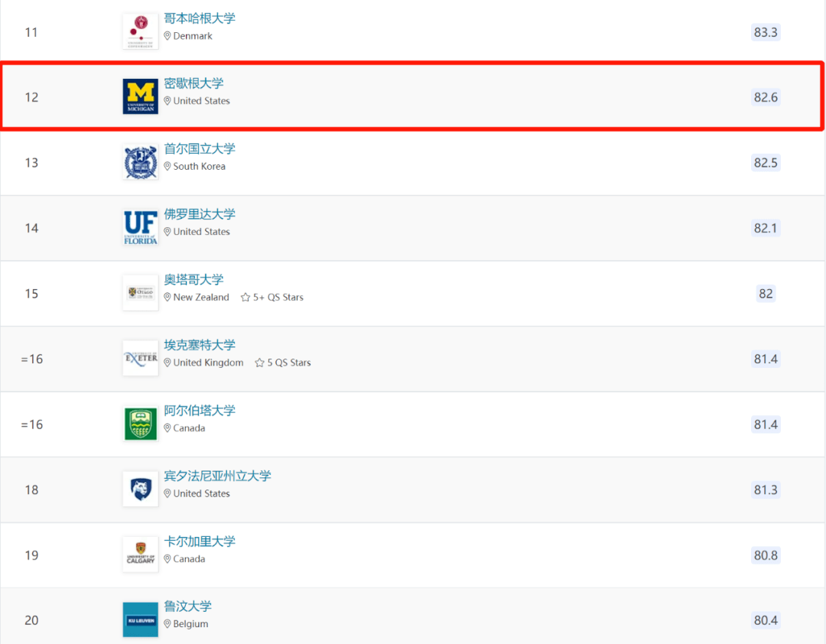Select the 5+ QS Stars label
The width and height of the screenshot is (826, 644).
pos(278,298)
